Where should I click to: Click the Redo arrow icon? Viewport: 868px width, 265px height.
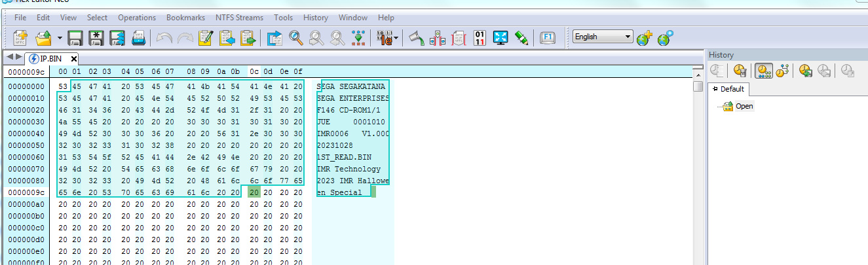click(x=185, y=38)
